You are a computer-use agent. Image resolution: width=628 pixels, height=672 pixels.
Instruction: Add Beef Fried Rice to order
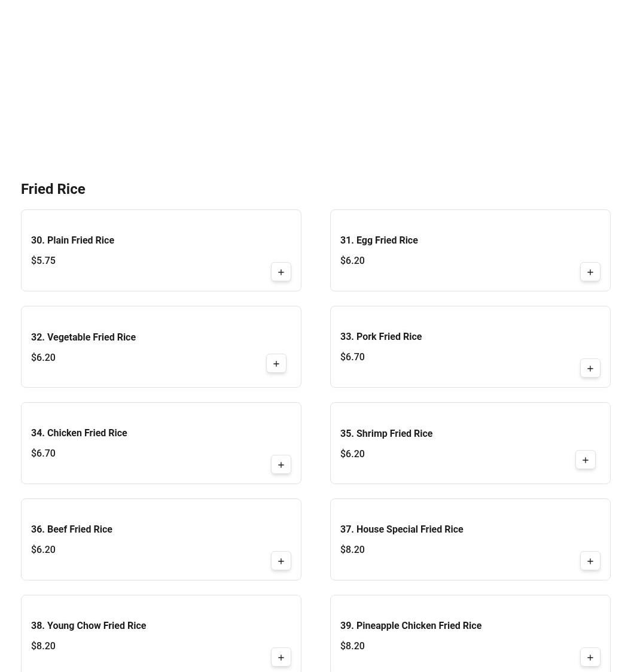[281, 561]
